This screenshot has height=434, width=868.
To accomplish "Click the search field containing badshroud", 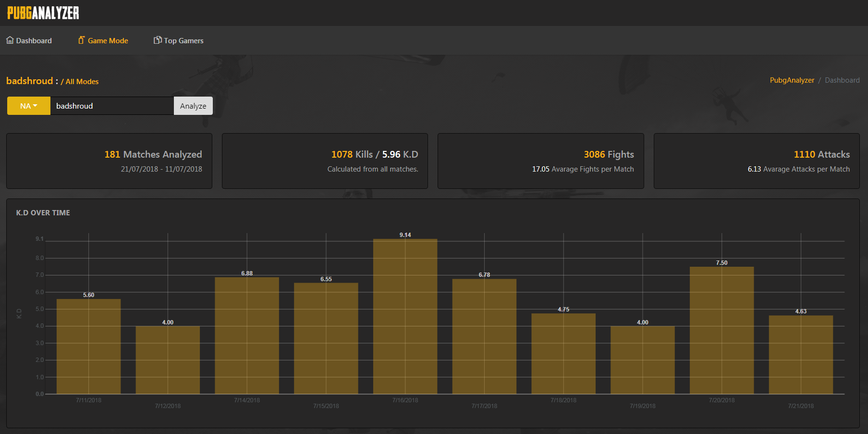I will [x=111, y=106].
